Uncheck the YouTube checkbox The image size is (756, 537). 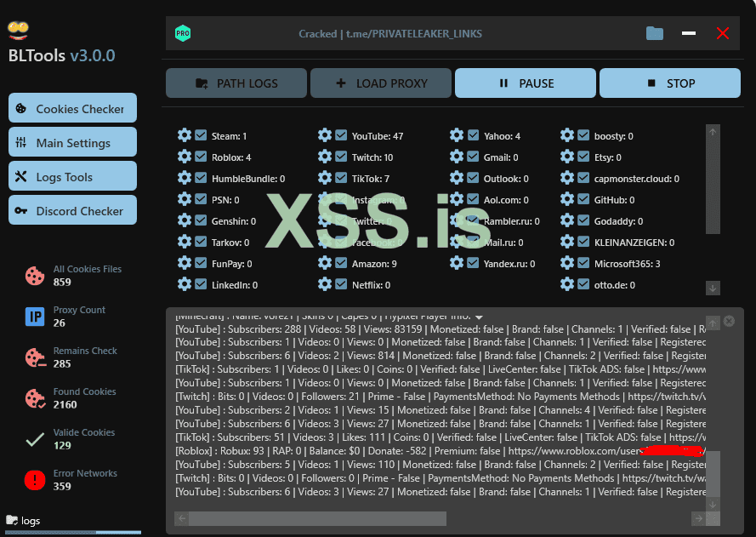click(341, 135)
